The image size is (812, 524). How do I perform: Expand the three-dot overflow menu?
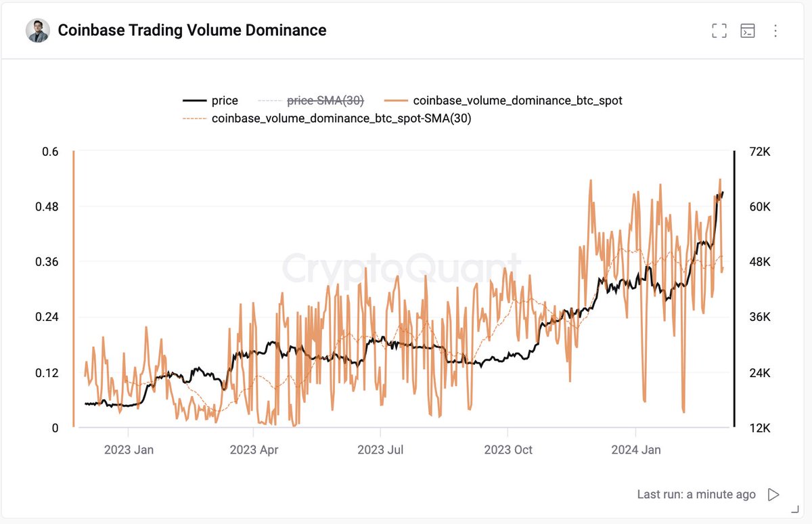click(775, 30)
